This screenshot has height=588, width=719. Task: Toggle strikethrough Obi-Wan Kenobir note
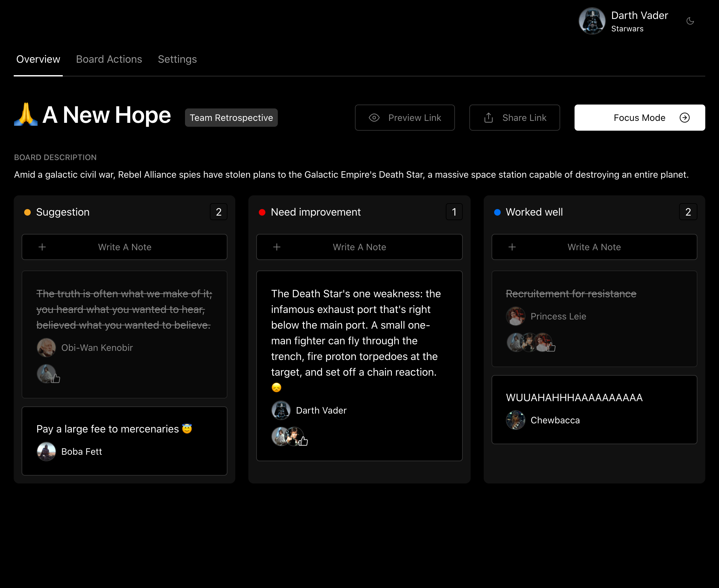point(124,309)
